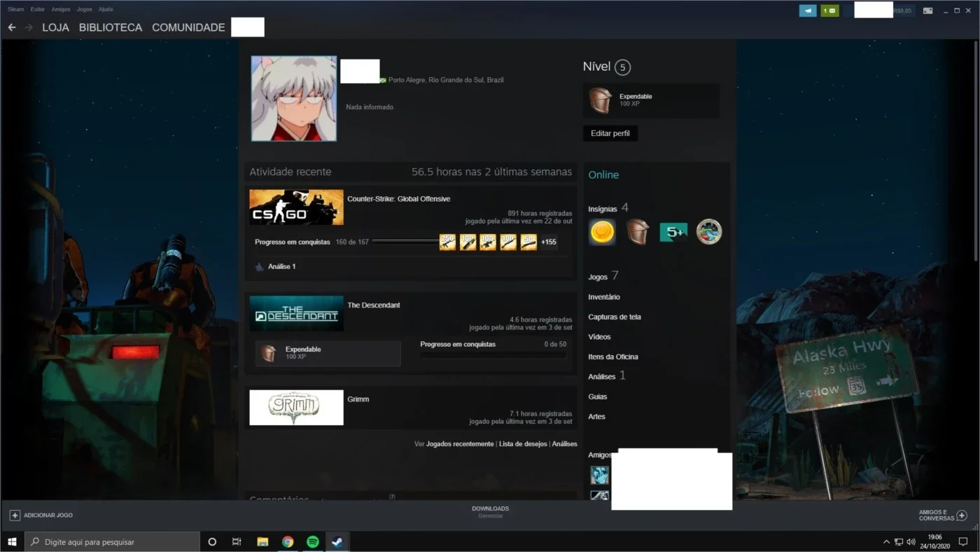Open the volume control in the tray
The height and width of the screenshot is (552, 980).
tap(911, 541)
